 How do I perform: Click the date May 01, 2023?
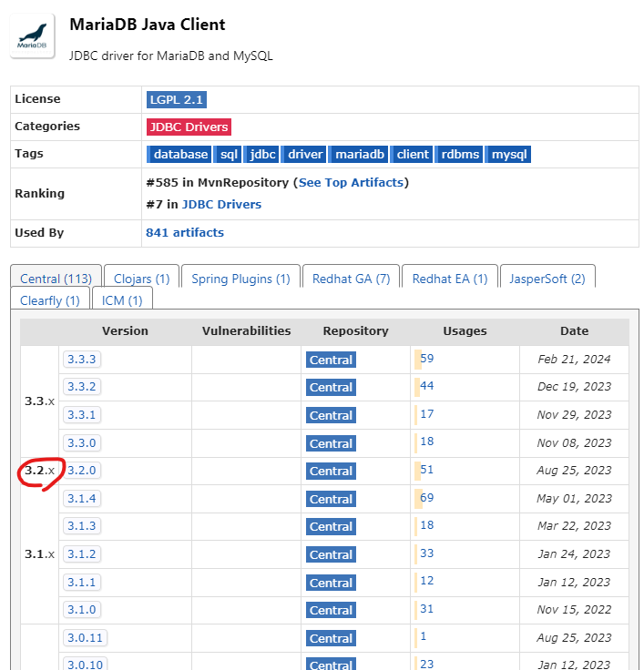tap(574, 498)
